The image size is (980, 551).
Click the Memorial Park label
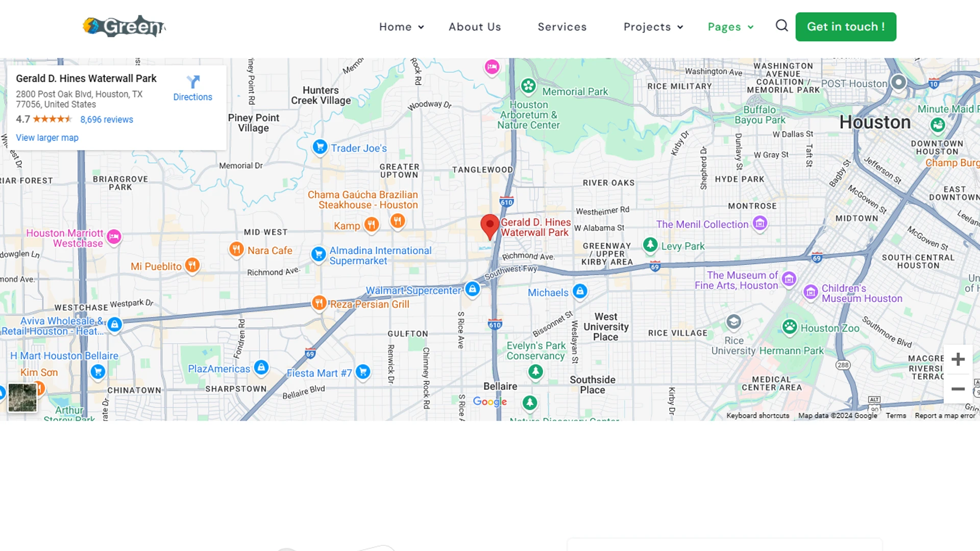click(x=575, y=92)
